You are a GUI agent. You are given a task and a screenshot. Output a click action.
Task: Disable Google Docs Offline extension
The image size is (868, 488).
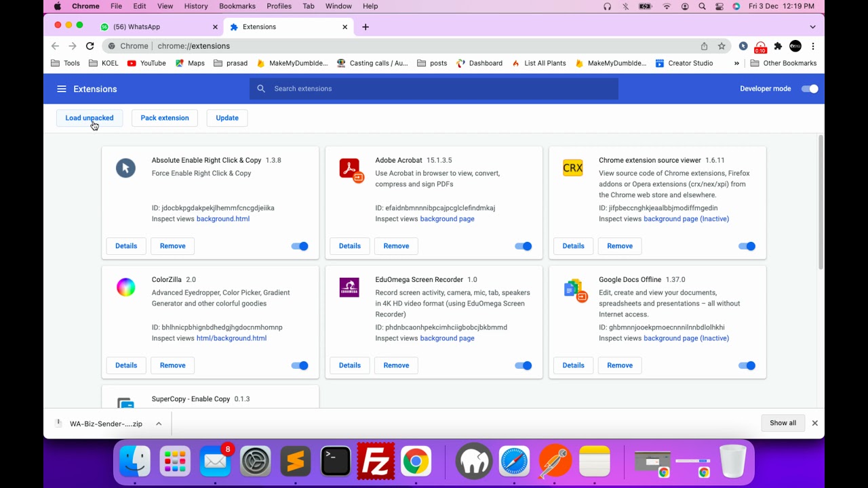(747, 365)
